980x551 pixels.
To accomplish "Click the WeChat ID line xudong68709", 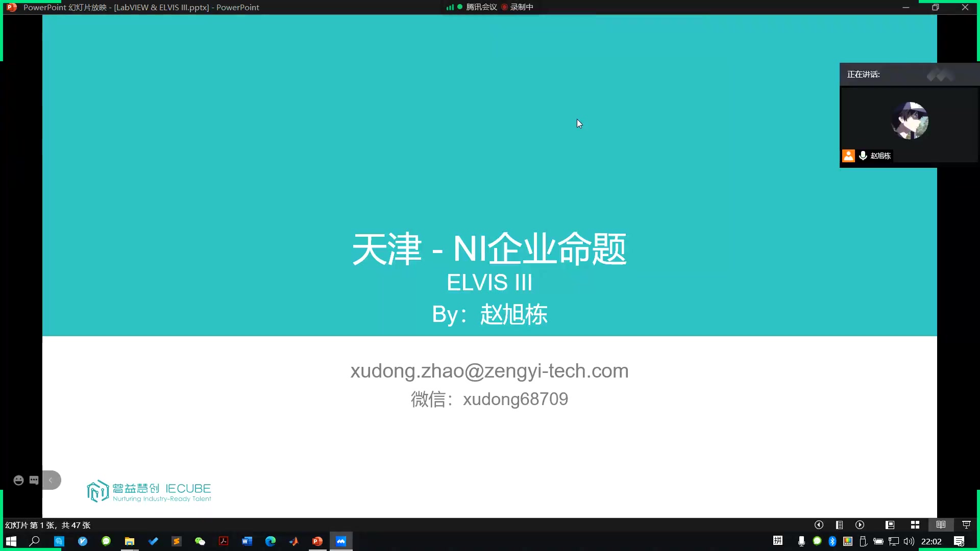I will click(489, 399).
